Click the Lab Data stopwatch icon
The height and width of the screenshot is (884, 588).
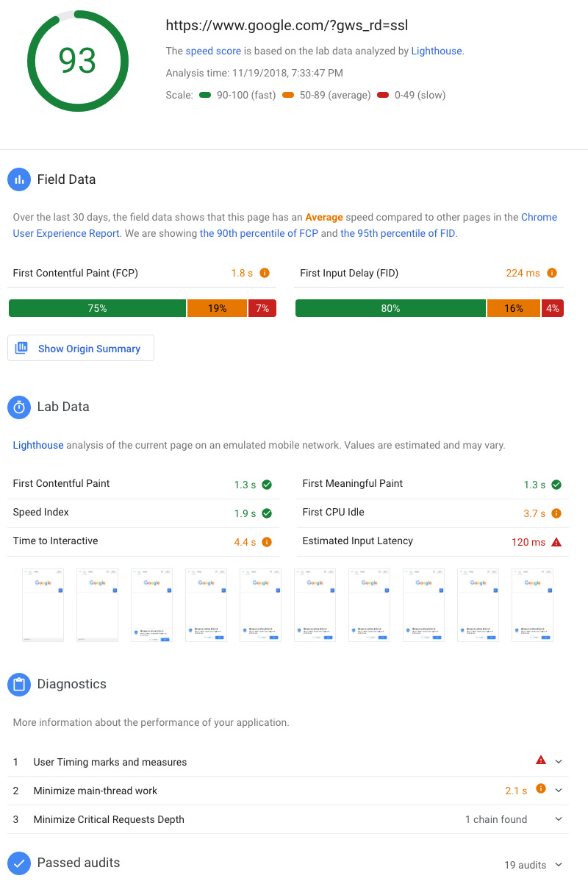click(19, 407)
